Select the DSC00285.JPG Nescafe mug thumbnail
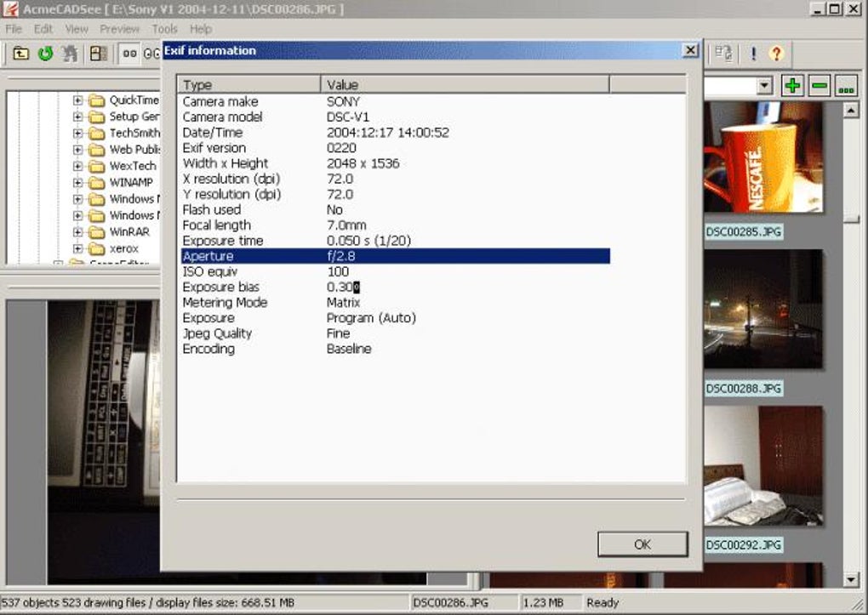 tap(762, 157)
